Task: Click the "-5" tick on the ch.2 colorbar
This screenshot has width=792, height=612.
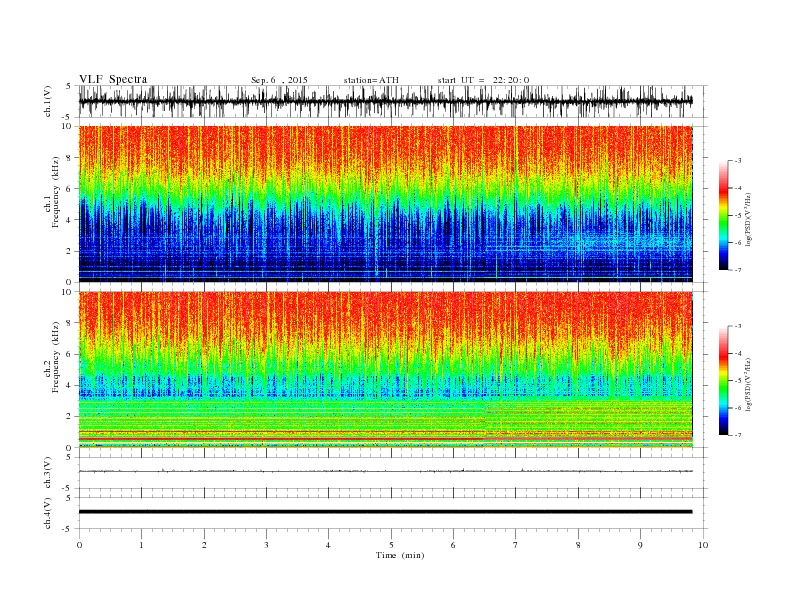Action: point(737,381)
